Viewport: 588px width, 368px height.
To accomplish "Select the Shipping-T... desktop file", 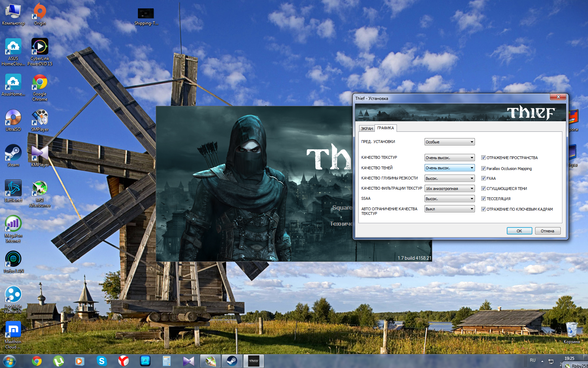I will [146, 17].
